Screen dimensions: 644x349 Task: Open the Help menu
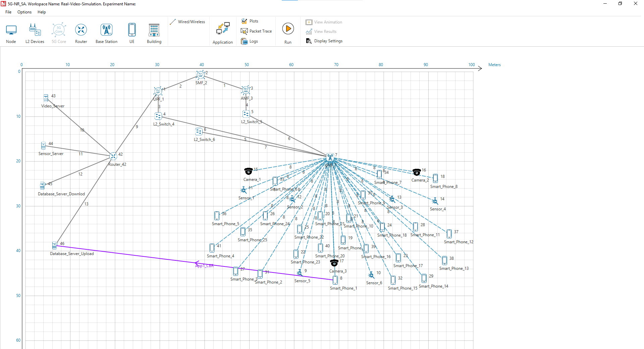coord(42,12)
